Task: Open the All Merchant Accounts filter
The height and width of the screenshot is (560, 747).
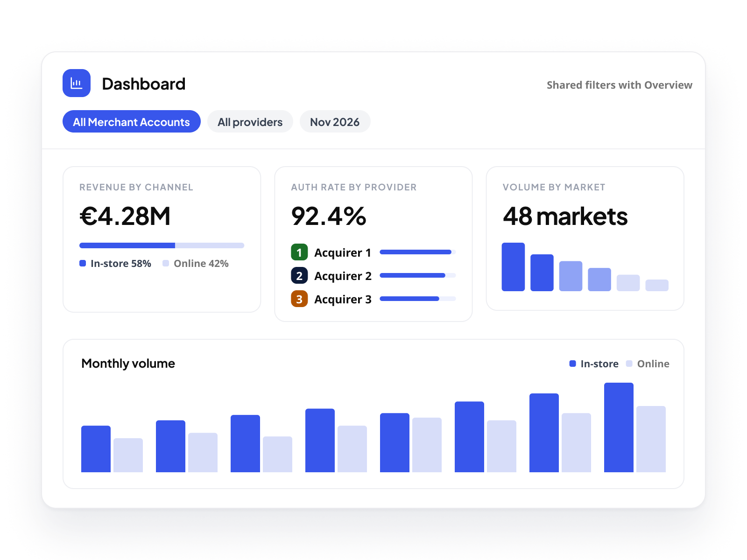Action: (132, 121)
